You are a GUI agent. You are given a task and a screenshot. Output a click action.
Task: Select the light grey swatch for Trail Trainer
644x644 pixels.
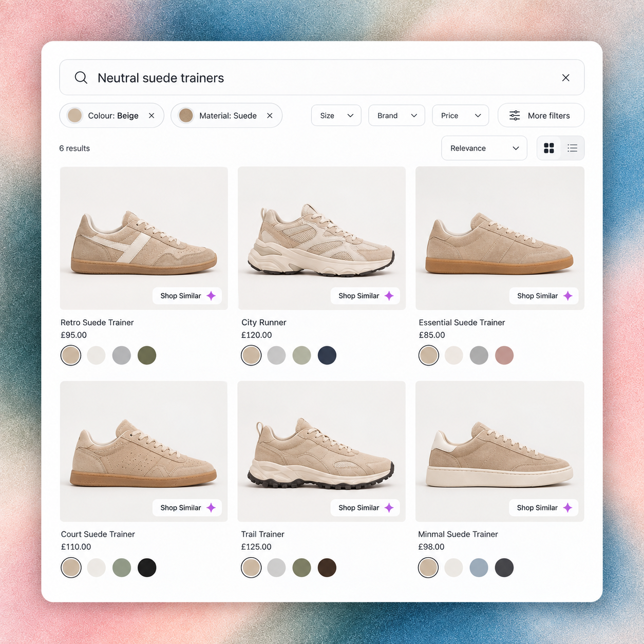(276, 567)
